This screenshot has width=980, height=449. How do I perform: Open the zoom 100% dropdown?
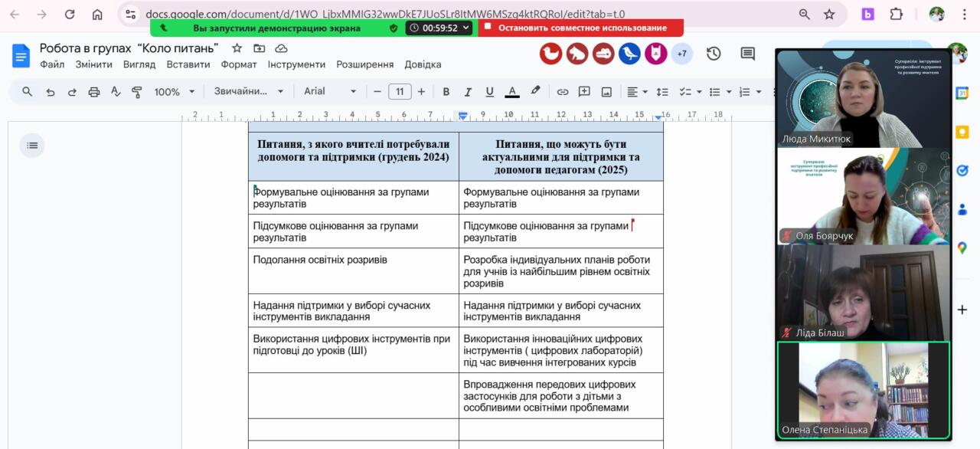point(175,92)
